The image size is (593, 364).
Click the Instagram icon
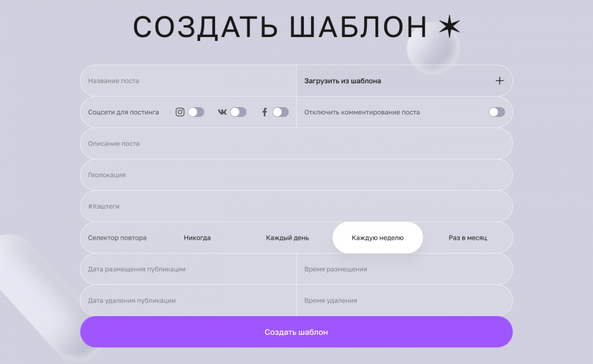(x=180, y=112)
